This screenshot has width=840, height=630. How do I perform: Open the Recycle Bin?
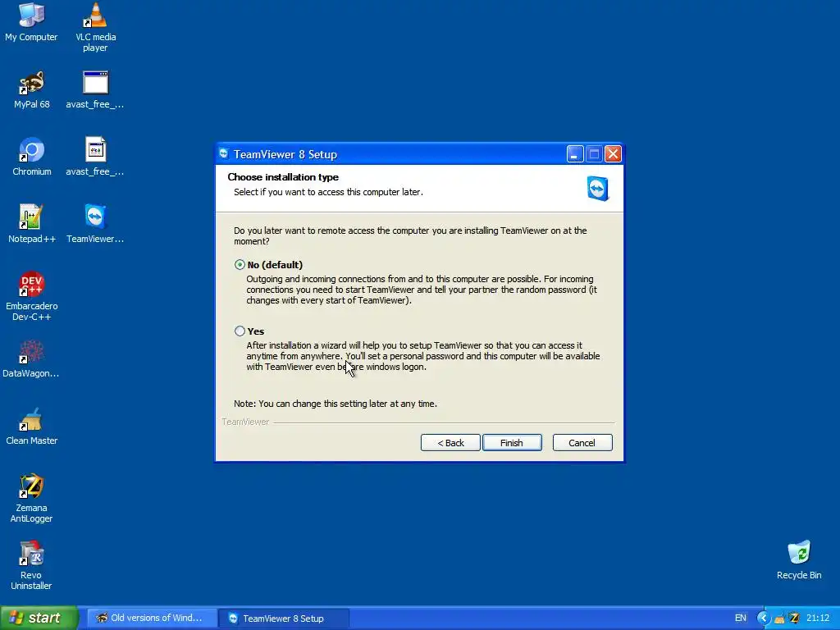pos(799,560)
